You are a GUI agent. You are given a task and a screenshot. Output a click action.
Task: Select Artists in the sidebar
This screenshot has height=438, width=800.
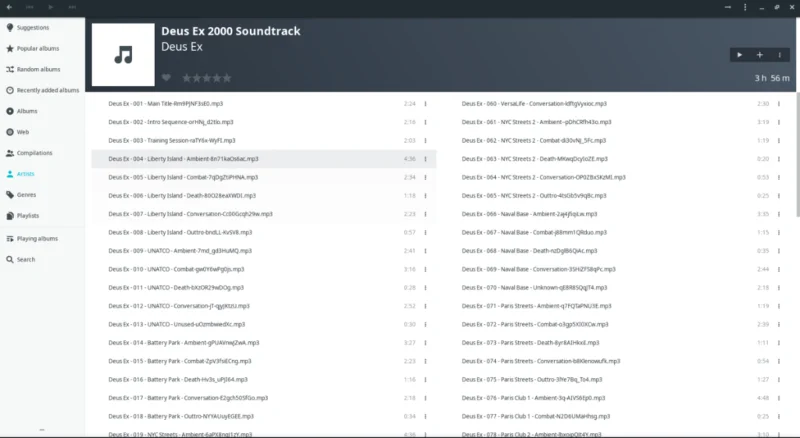tap(42, 174)
